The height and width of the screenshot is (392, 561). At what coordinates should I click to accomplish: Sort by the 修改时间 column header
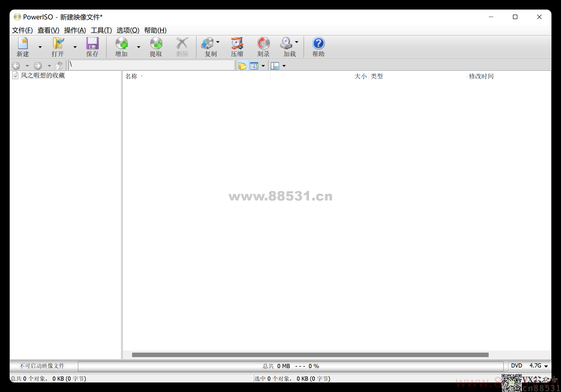[x=509, y=76]
